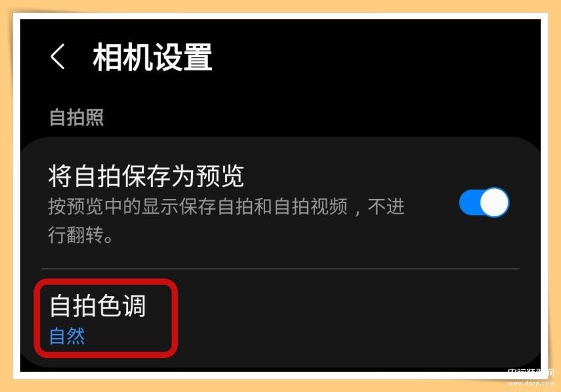Toggle the 将自拍保存为预览 switch
The image size is (561, 392).
pyautogui.click(x=484, y=202)
